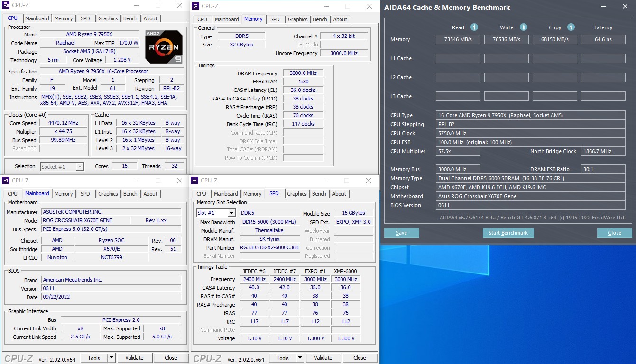Click Tools button in the SPD window
The width and height of the screenshot is (636, 364).
point(283,358)
